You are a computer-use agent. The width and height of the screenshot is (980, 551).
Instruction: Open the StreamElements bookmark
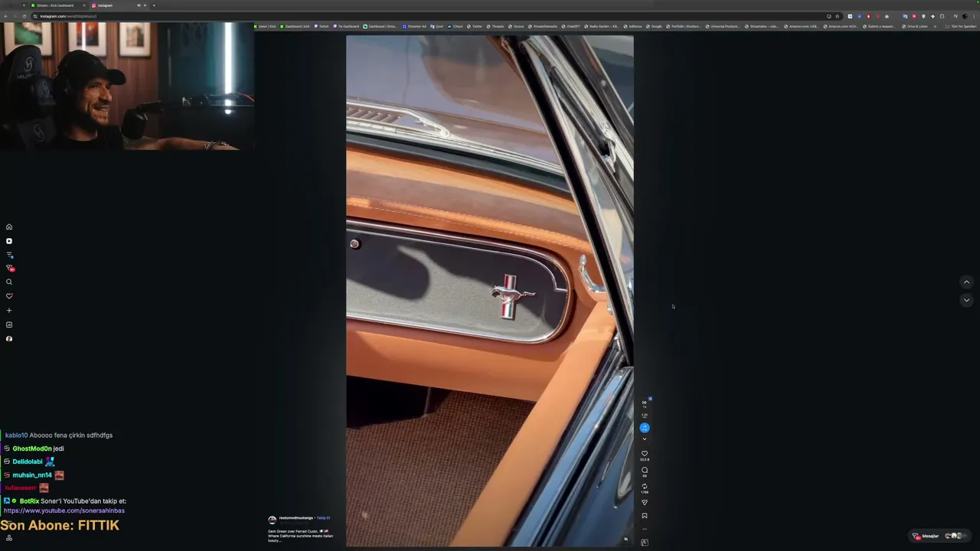click(543, 27)
